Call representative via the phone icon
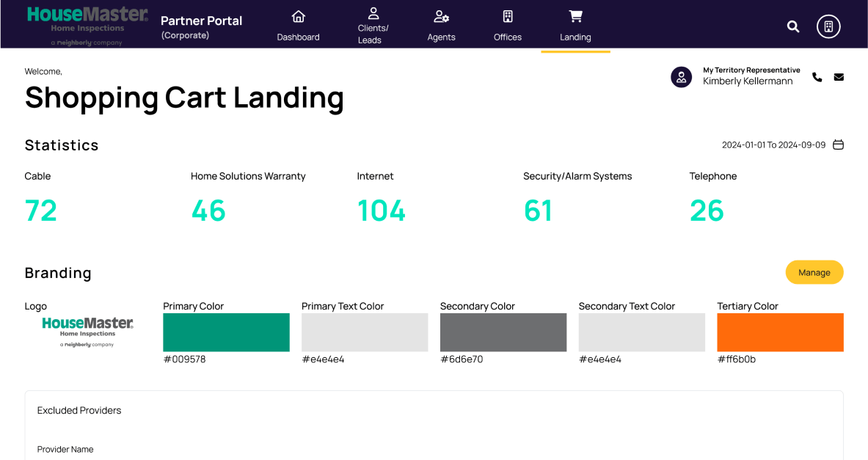The image size is (868, 460). coord(817,76)
